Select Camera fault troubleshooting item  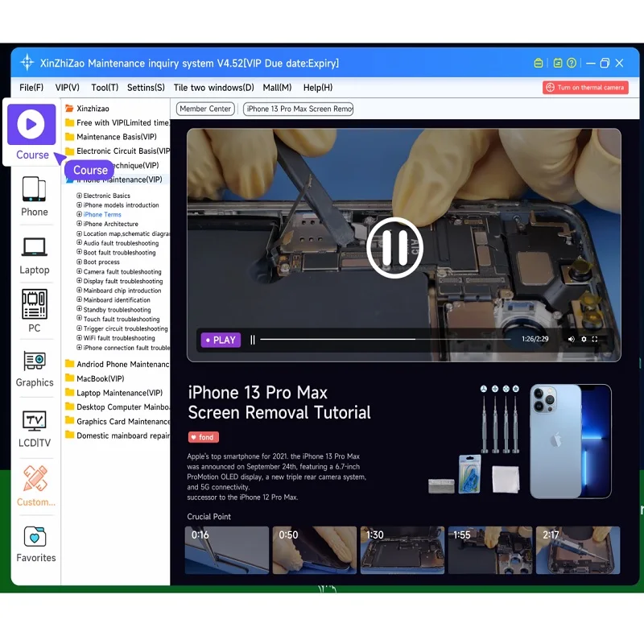click(x=122, y=271)
